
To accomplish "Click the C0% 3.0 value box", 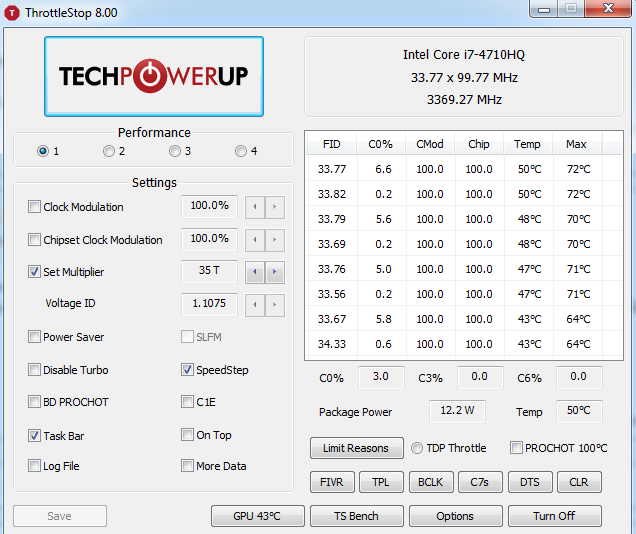I will (x=381, y=377).
